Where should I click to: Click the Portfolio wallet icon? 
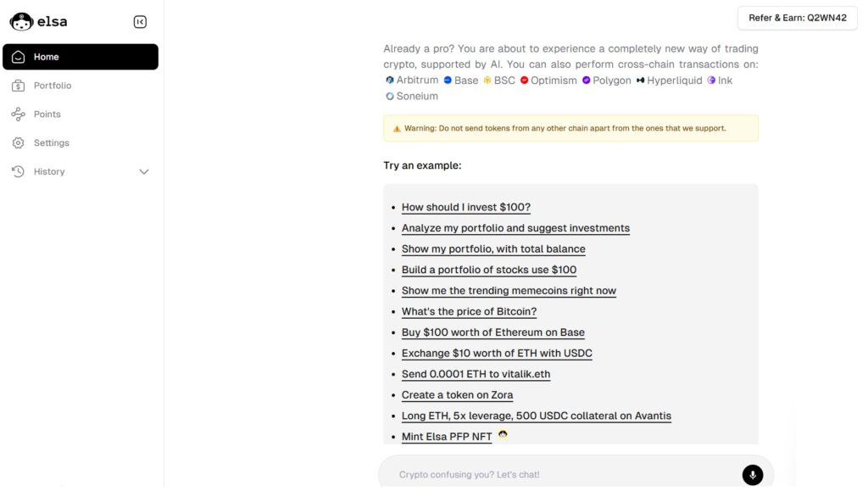click(x=18, y=86)
